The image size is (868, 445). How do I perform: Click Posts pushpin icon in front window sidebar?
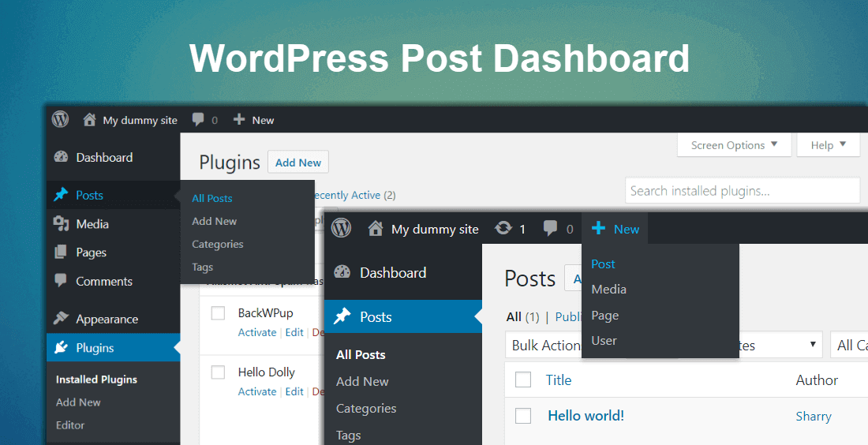pos(342,316)
